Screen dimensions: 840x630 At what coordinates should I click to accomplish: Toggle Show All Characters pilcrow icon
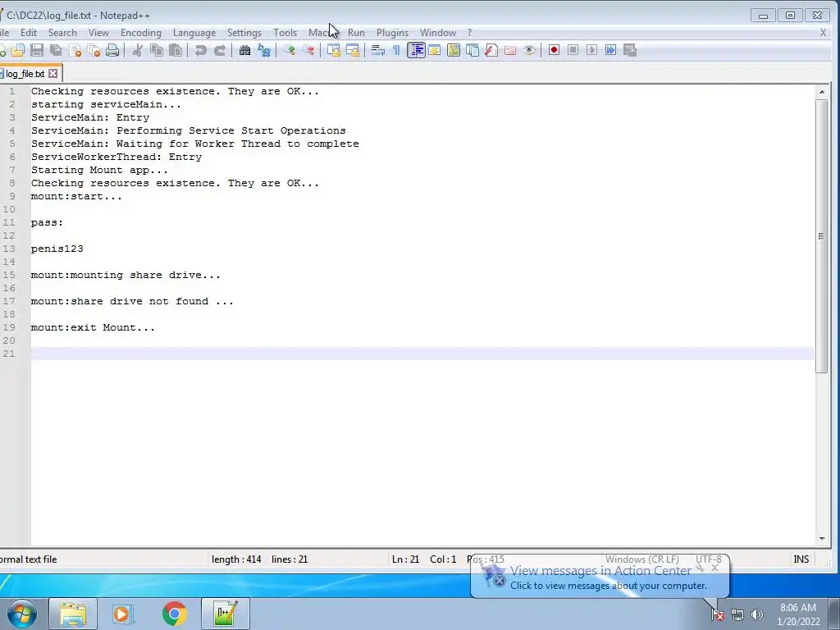click(x=396, y=50)
